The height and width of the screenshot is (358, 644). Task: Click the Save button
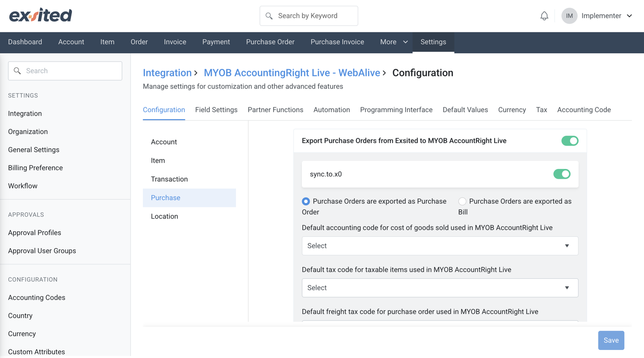[611, 341]
